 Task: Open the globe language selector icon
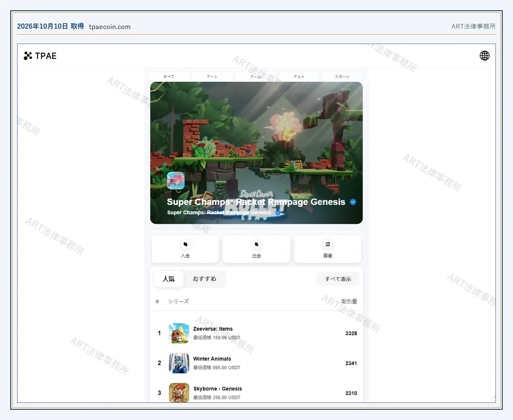(484, 56)
